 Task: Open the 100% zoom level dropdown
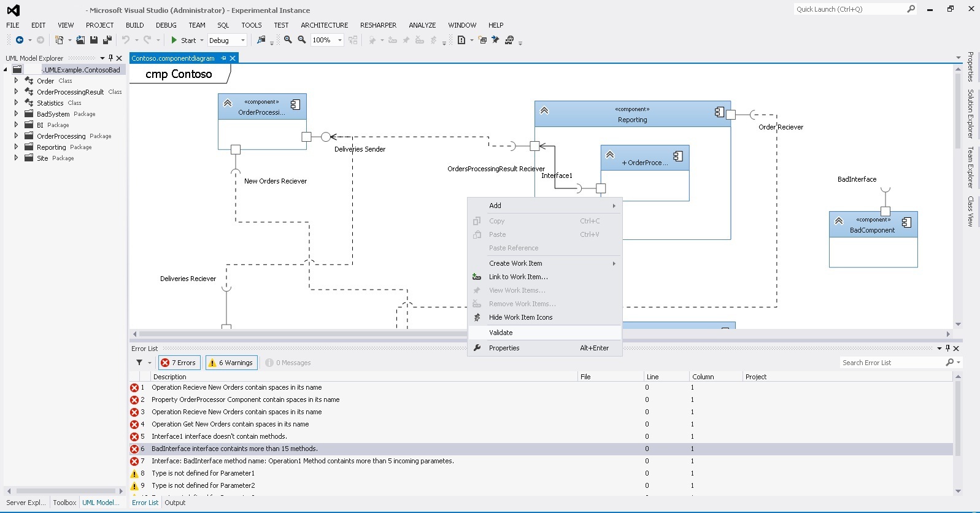point(340,40)
